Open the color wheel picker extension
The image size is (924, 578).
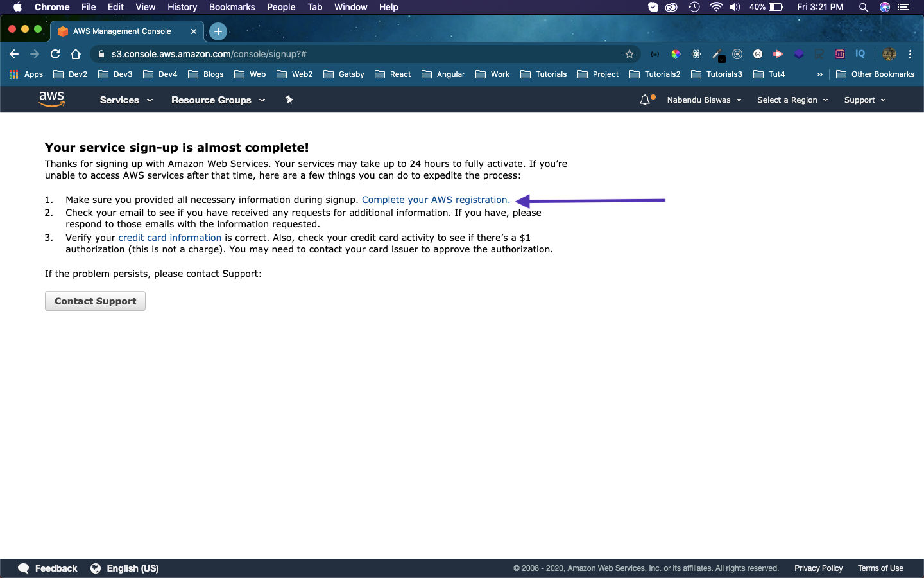tap(676, 54)
